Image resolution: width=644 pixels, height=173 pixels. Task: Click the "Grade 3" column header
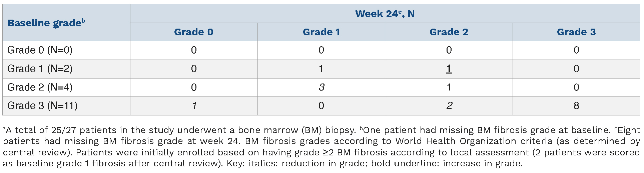(576, 32)
